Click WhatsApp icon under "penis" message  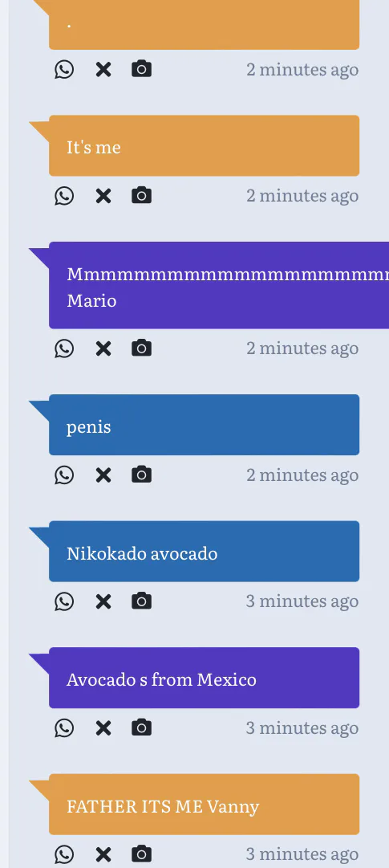click(x=64, y=475)
